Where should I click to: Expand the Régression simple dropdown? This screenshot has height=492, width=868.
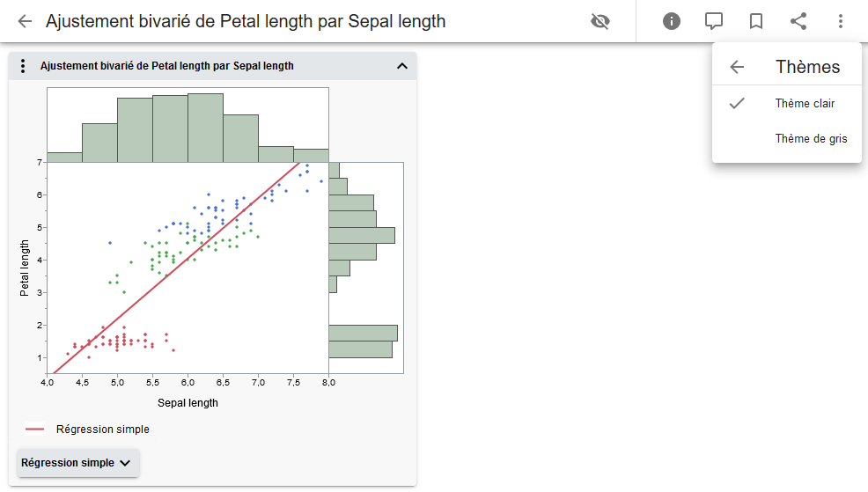pyautogui.click(x=77, y=463)
